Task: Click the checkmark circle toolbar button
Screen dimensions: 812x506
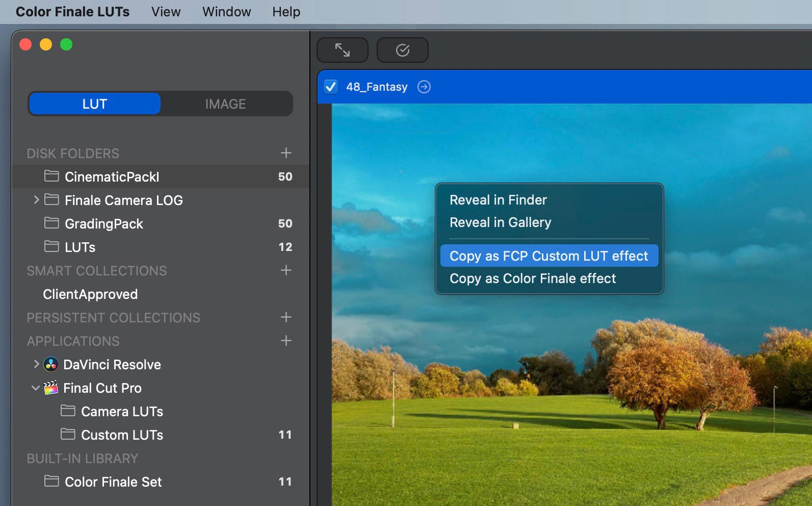Action: click(x=402, y=50)
